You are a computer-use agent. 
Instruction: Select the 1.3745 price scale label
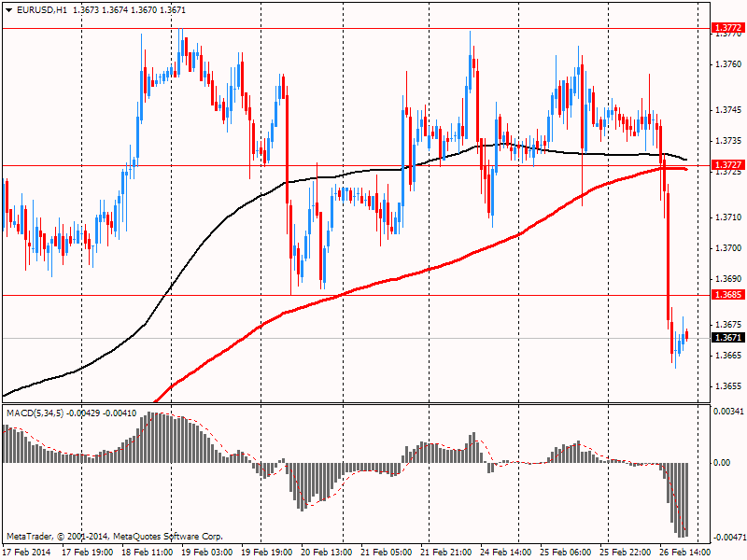coord(728,110)
